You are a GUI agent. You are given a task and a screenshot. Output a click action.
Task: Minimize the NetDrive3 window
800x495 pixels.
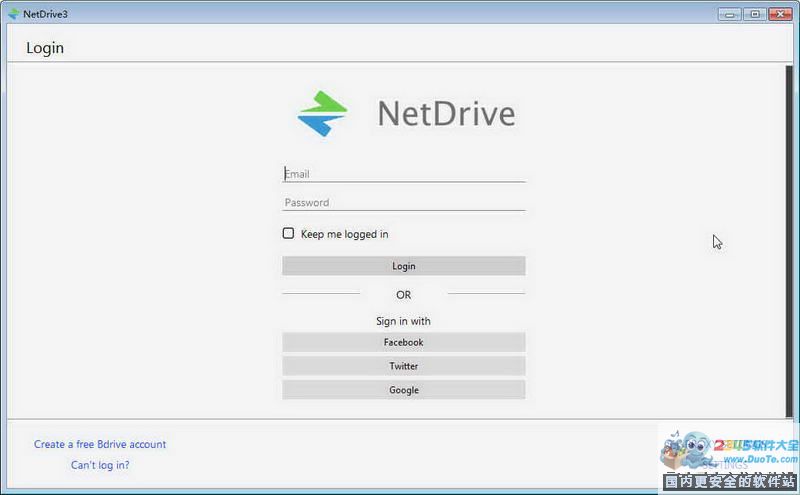point(730,14)
